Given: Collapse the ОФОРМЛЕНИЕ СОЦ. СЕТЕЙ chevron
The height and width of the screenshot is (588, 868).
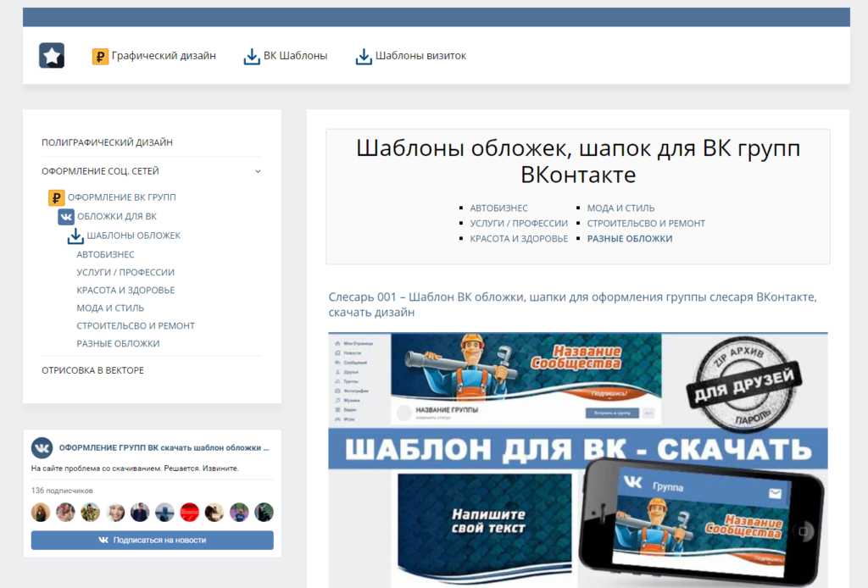Looking at the screenshot, I should (258, 171).
